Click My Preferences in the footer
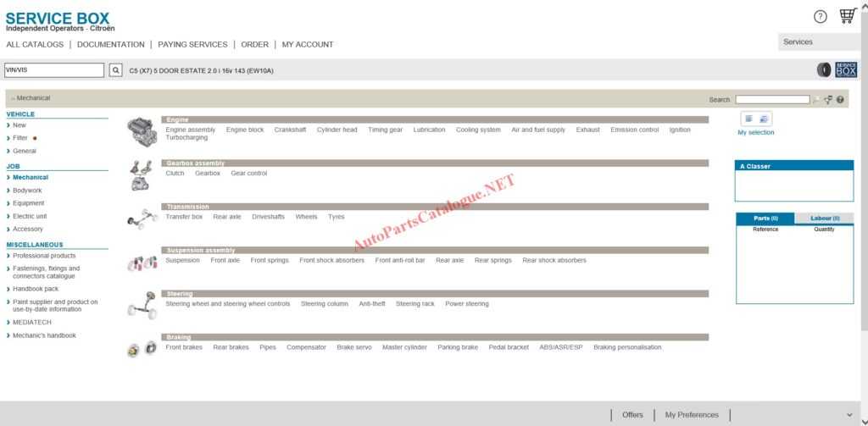 pos(691,415)
